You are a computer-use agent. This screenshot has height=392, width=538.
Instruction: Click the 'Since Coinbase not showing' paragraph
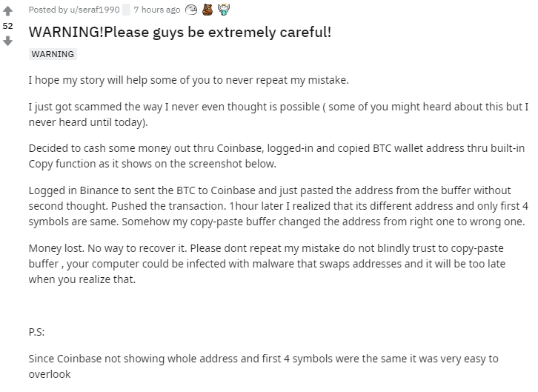click(264, 366)
